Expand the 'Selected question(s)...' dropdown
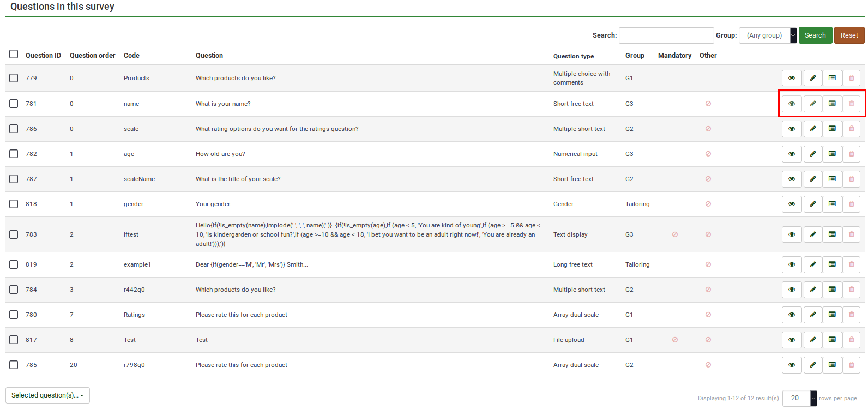 47,395
